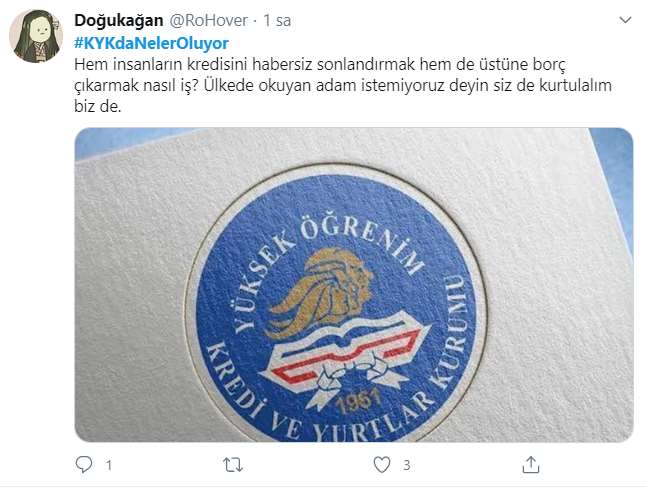This screenshot has height=491, width=646.
Task: Open the tweet via the '1 sa' timestamp
Action: [277, 20]
